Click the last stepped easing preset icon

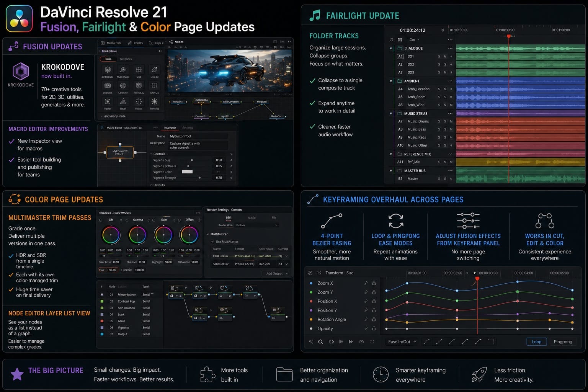(491, 341)
